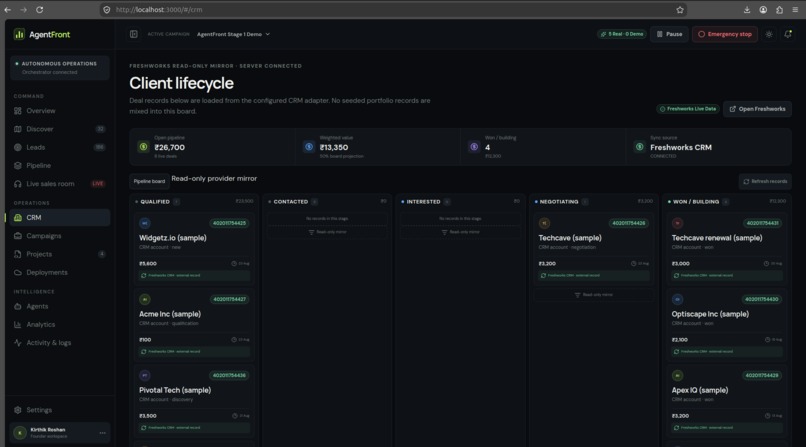Click the Interested column count badge
Screen dimensions: 806x447
pyautogui.click(x=447, y=202)
